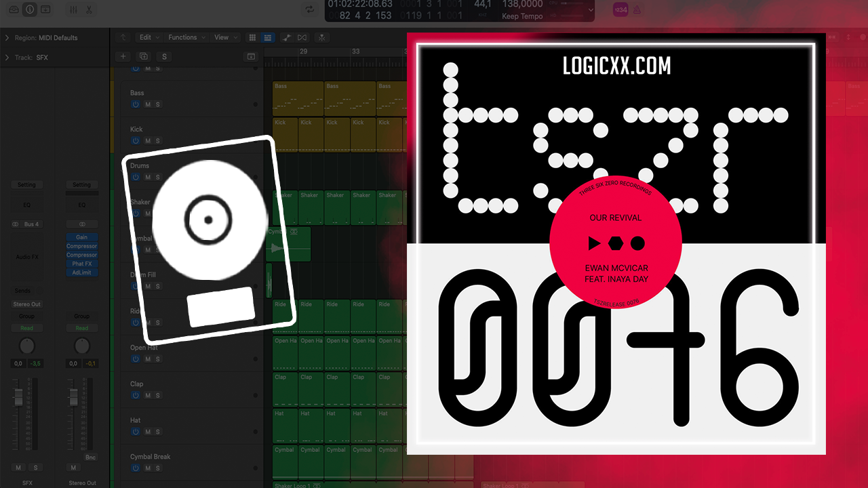This screenshot has height=488, width=868.
Task: Open the View menu in tracks area
Action: [224, 38]
